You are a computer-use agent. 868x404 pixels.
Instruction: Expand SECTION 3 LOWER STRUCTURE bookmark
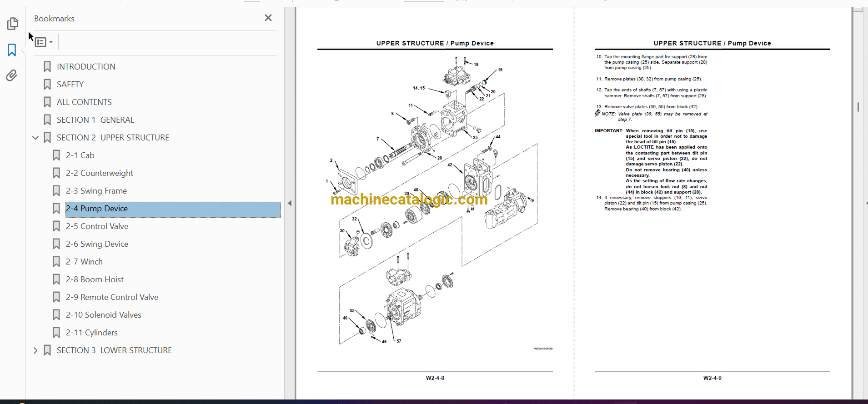35,350
